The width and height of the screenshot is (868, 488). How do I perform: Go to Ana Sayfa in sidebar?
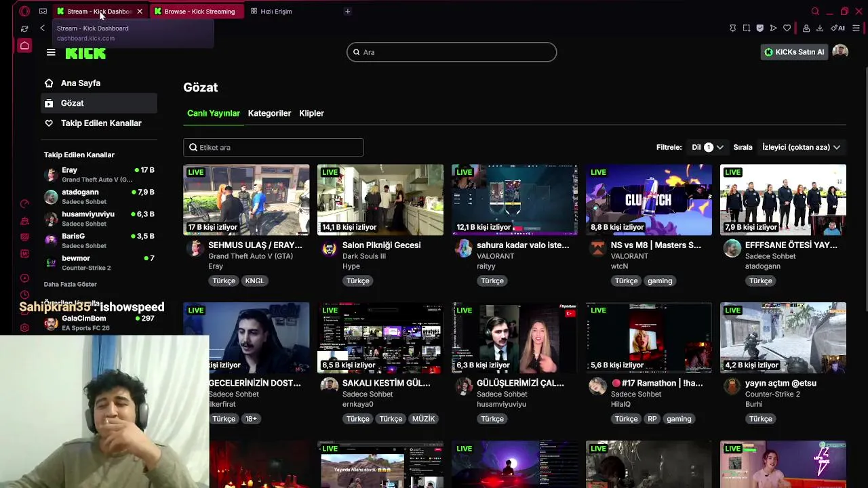tap(99, 83)
